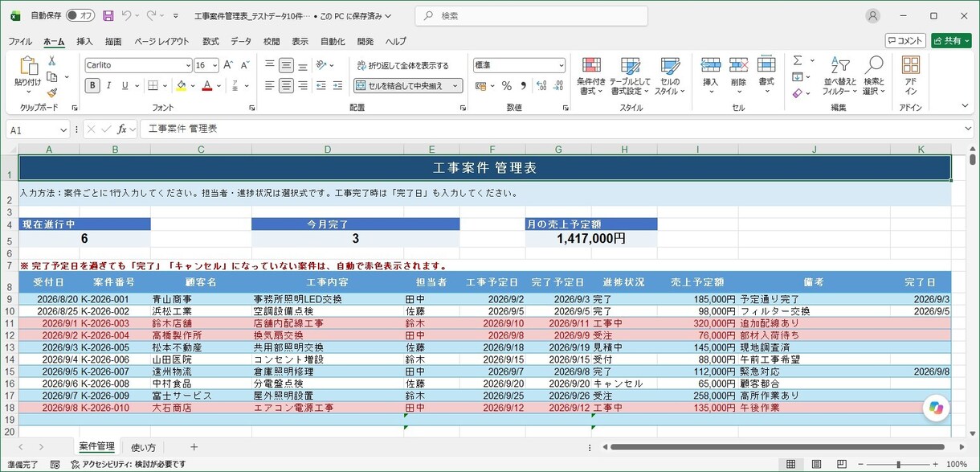Click the コメント comments button
The height and width of the screenshot is (472, 980).
(x=905, y=40)
